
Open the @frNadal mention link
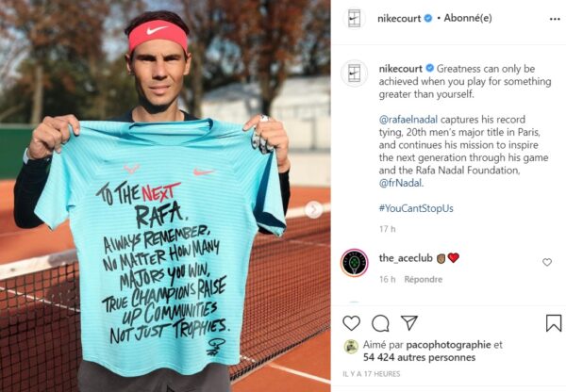pos(400,183)
